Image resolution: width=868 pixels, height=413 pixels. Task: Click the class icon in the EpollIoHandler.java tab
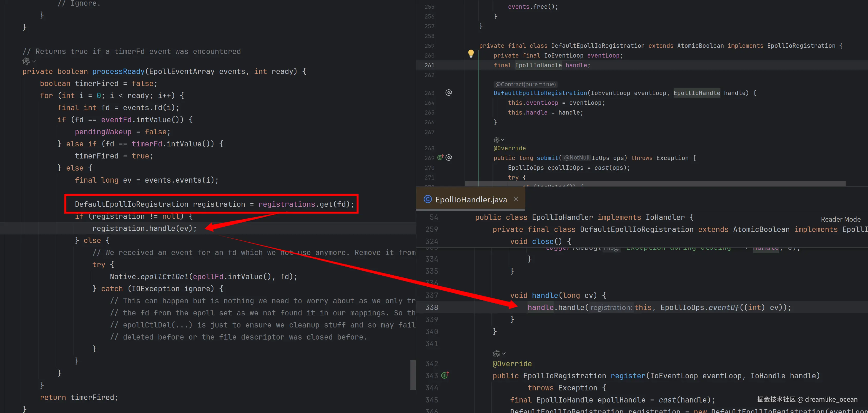(428, 199)
